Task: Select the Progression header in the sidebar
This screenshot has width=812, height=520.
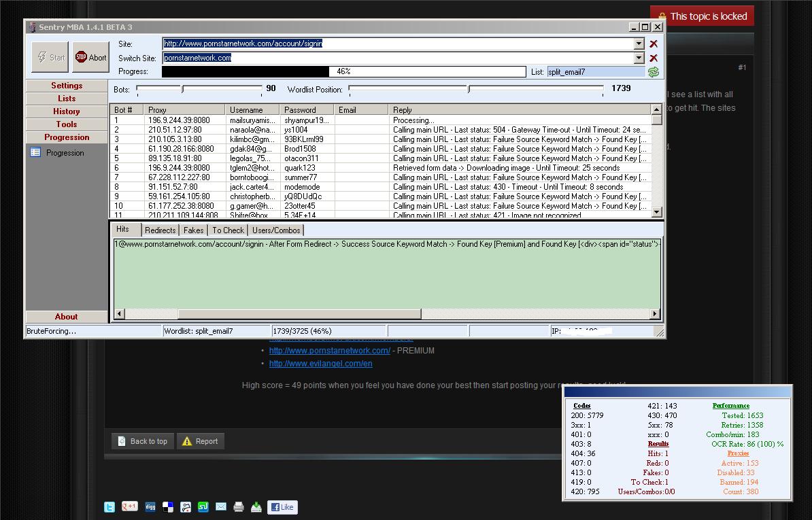Action: tap(67, 137)
